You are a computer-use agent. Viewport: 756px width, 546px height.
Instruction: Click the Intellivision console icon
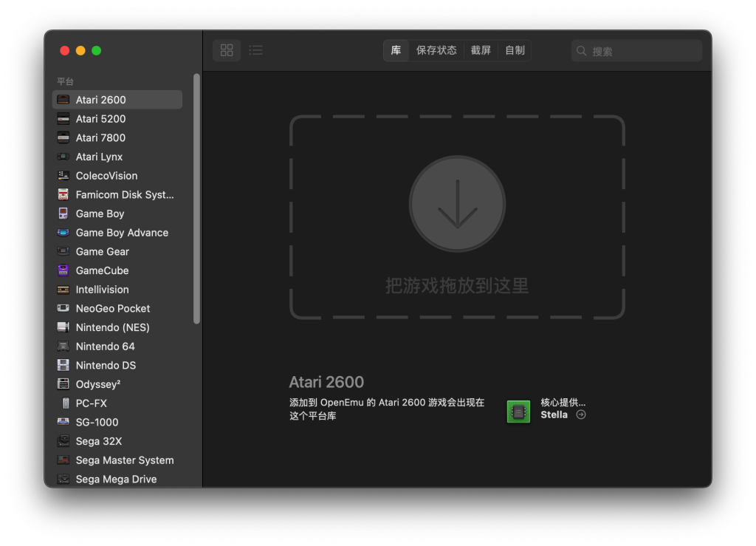63,290
